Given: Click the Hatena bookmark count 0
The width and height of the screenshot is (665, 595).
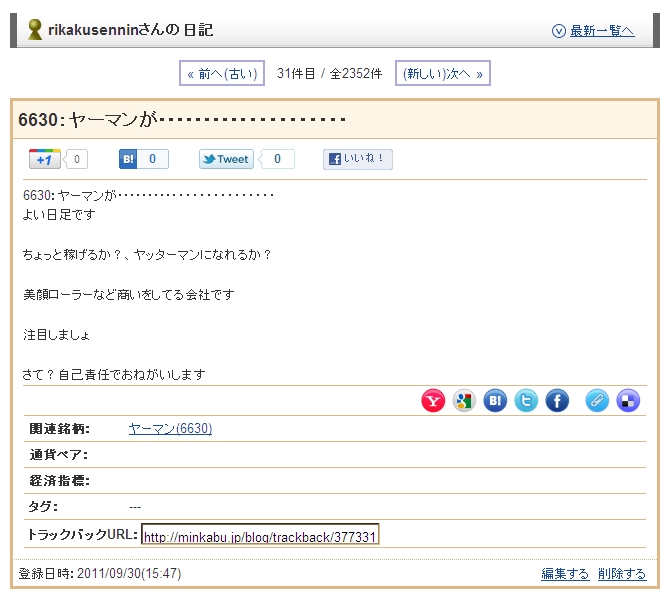Looking at the screenshot, I should [x=152, y=159].
